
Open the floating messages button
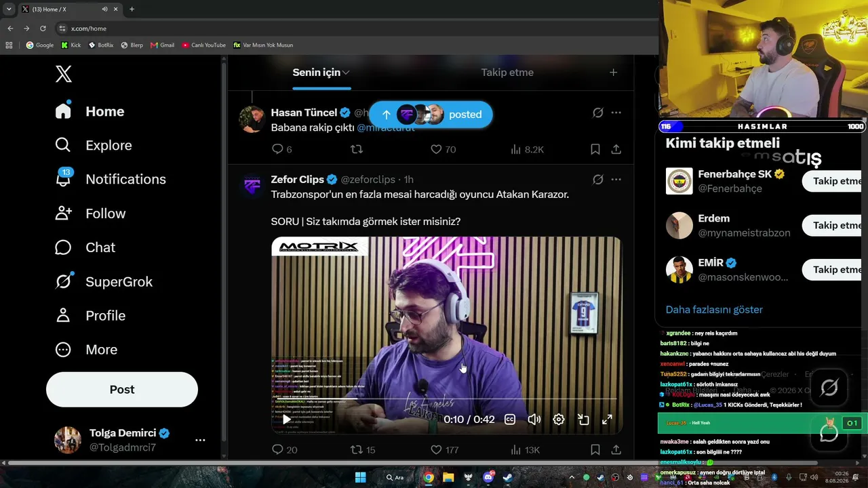(x=829, y=432)
